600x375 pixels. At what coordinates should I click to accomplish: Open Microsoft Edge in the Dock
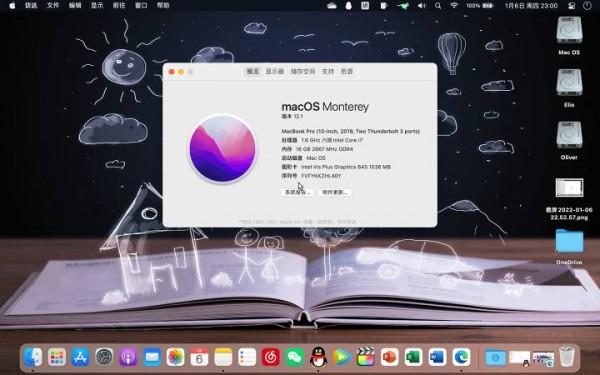coord(461,357)
